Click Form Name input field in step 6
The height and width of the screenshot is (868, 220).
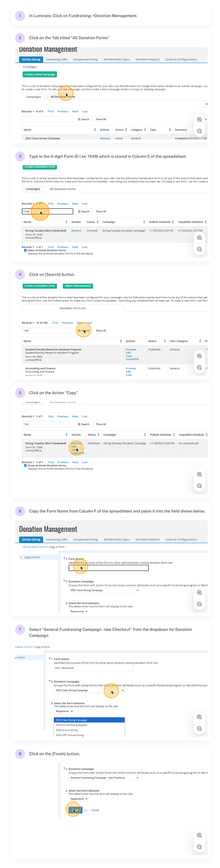click(109, 568)
